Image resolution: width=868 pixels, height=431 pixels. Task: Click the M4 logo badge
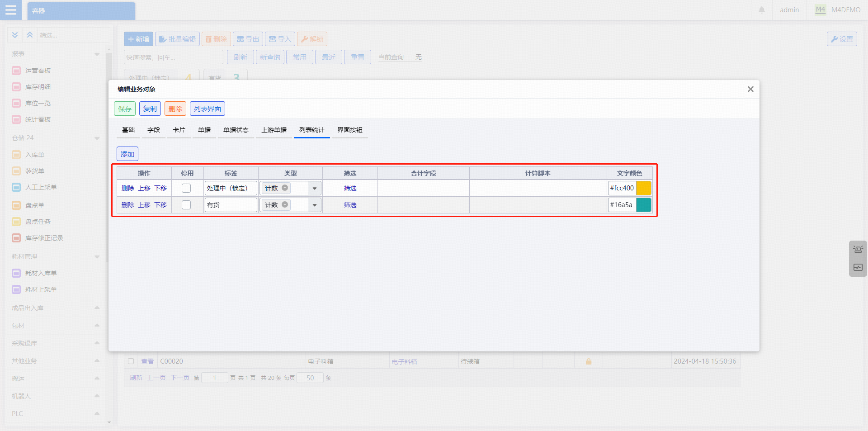[x=820, y=9]
